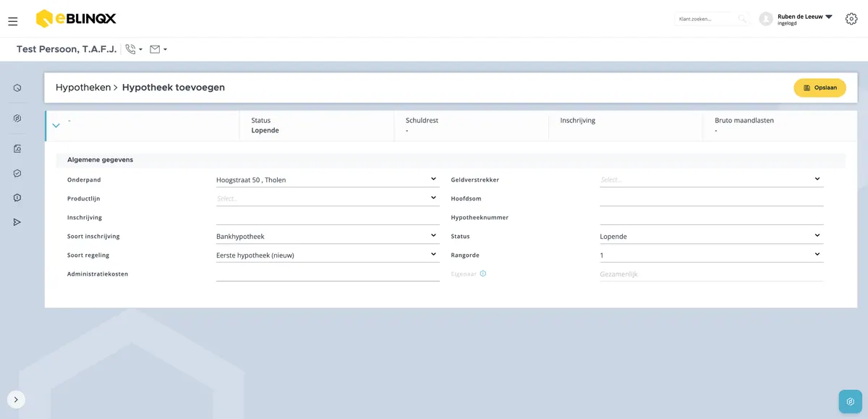Open the Status dropdown showing Lopende

click(x=712, y=236)
